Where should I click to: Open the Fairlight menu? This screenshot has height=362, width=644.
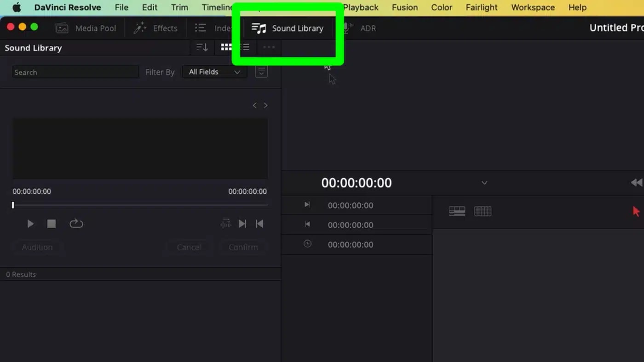point(482,7)
